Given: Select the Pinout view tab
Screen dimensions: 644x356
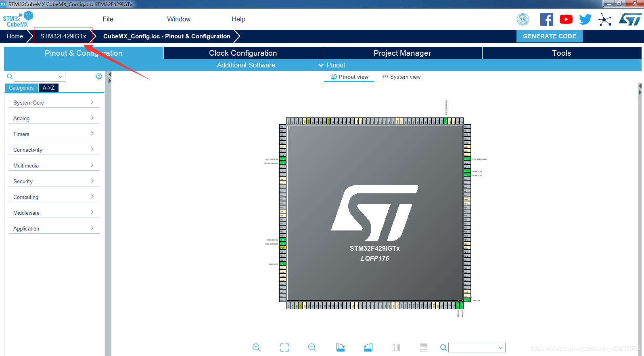Looking at the screenshot, I should tap(349, 77).
